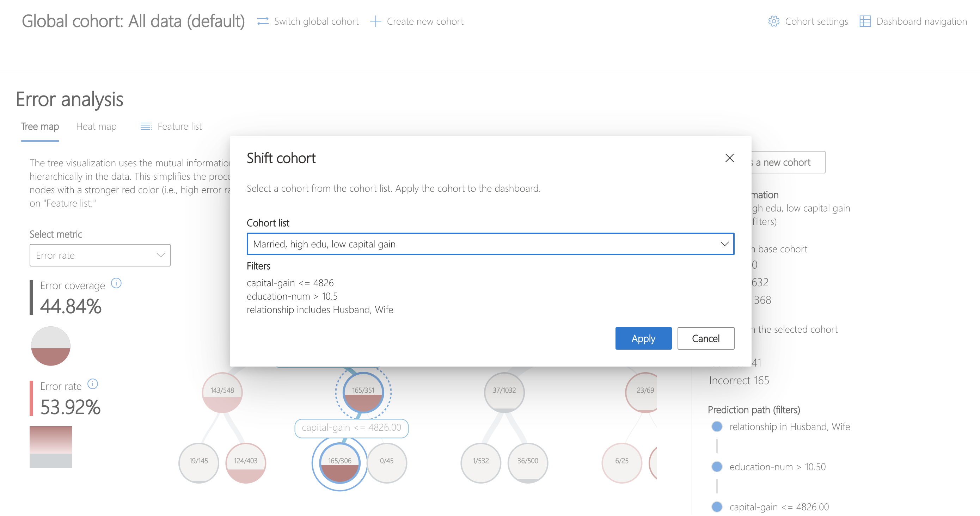Click Global cohort: All data title
This screenshot has height=516, width=980.
coord(133,21)
